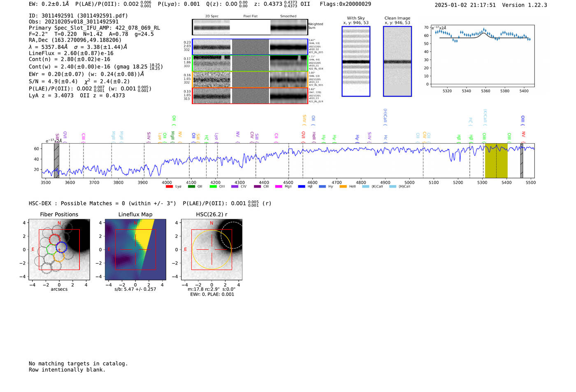Select the Obs: 20210205v018_3011492591 line
Image resolution: width=576 pixels, height=392 pixels.
[74, 22]
